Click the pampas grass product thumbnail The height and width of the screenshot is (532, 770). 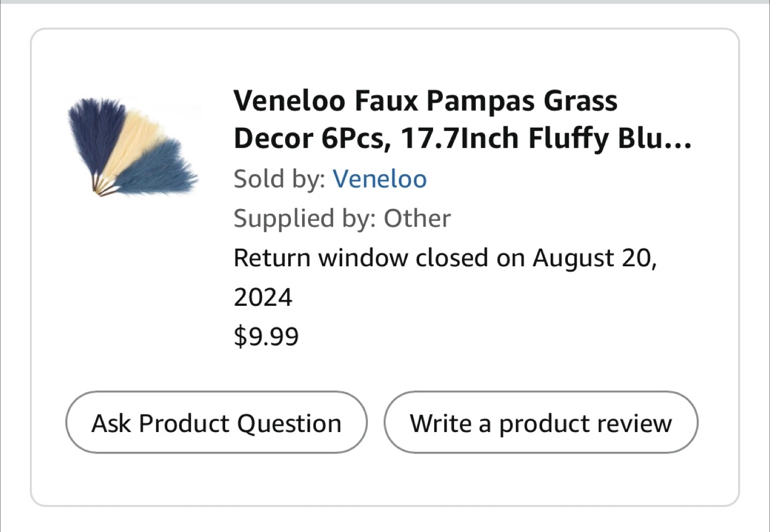pyautogui.click(x=133, y=147)
